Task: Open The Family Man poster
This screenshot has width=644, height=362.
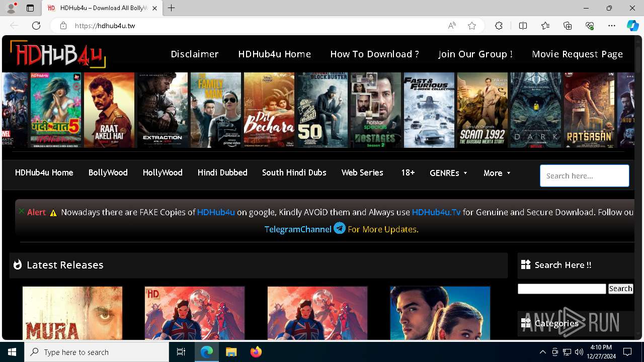Action: tap(216, 110)
